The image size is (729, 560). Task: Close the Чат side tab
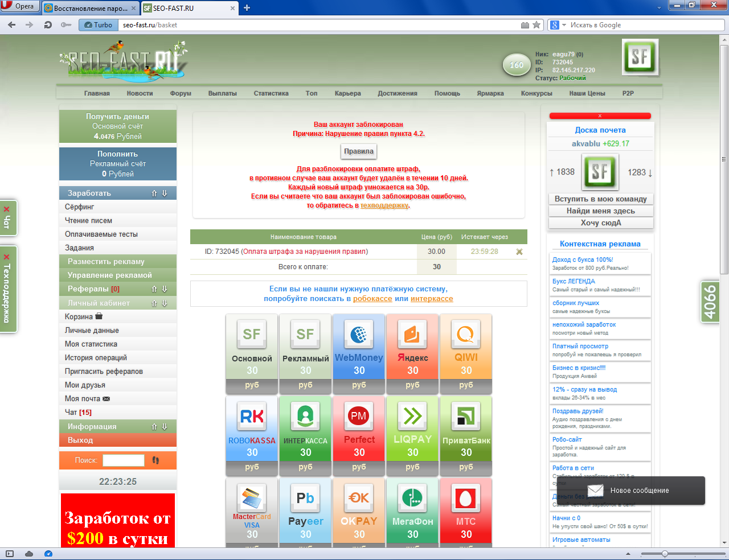(7, 209)
